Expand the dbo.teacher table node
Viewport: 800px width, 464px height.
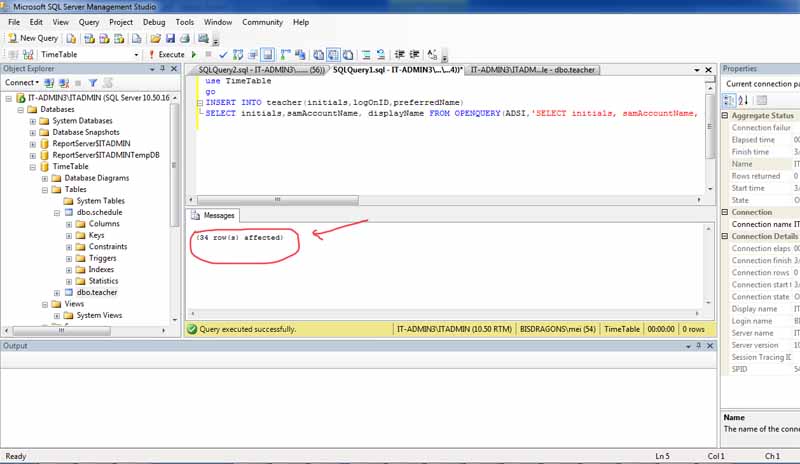coord(57,292)
